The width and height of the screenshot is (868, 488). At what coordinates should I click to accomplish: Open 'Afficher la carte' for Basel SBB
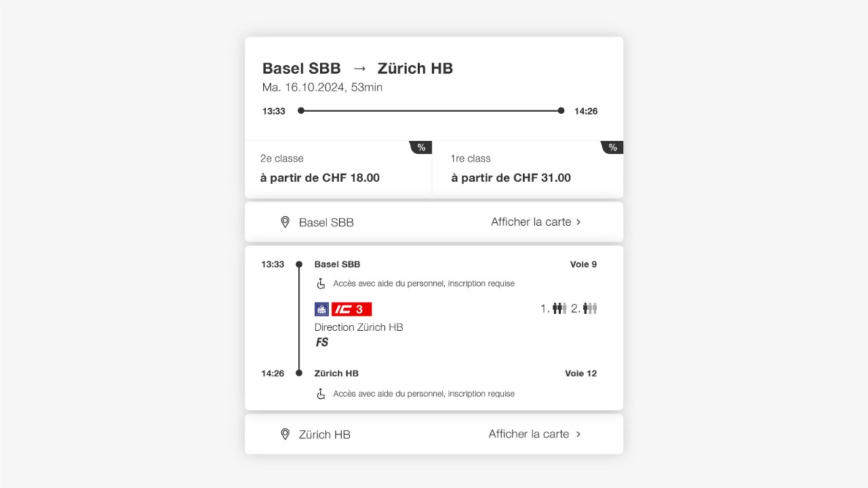pos(531,222)
